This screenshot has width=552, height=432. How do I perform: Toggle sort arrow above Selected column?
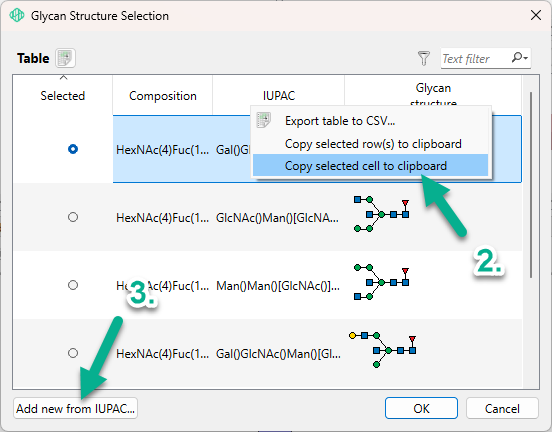[x=63, y=77]
